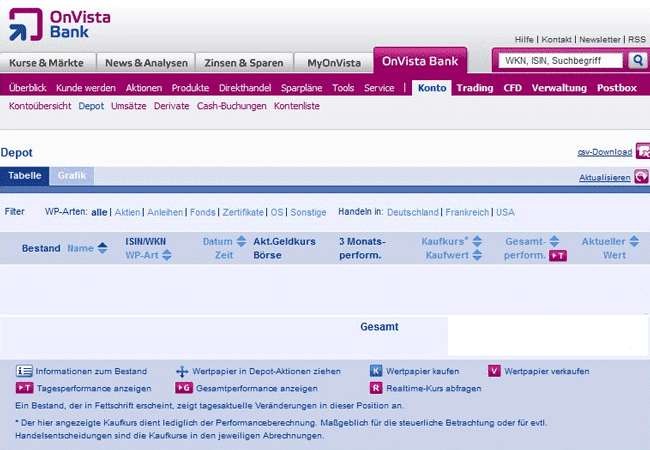Click the RSS link
Image resolution: width=650 pixels, height=450 pixels.
coord(637,39)
